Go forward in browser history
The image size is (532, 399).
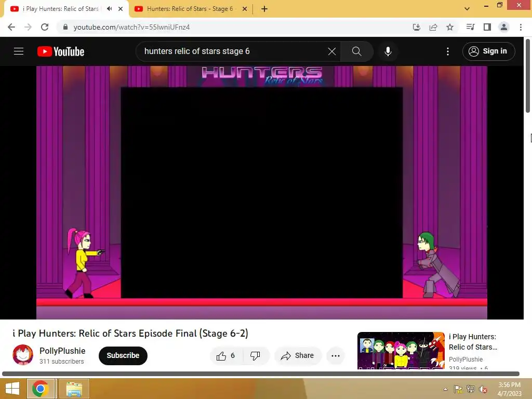coord(28,27)
